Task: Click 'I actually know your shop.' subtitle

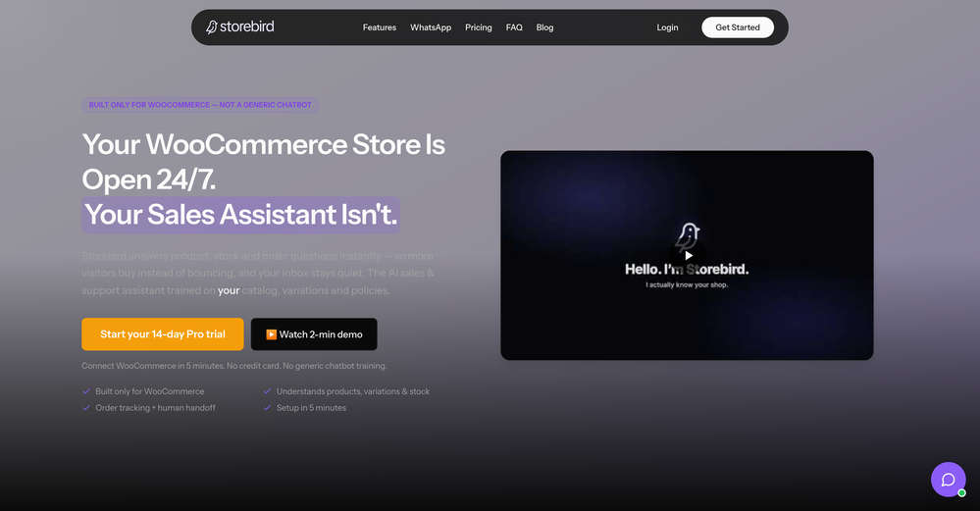Action: (x=687, y=284)
